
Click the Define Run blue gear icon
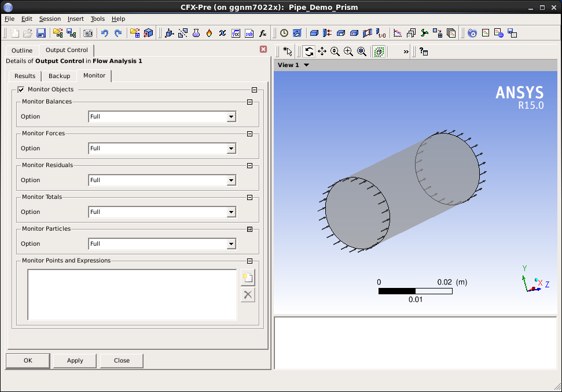click(x=472, y=34)
